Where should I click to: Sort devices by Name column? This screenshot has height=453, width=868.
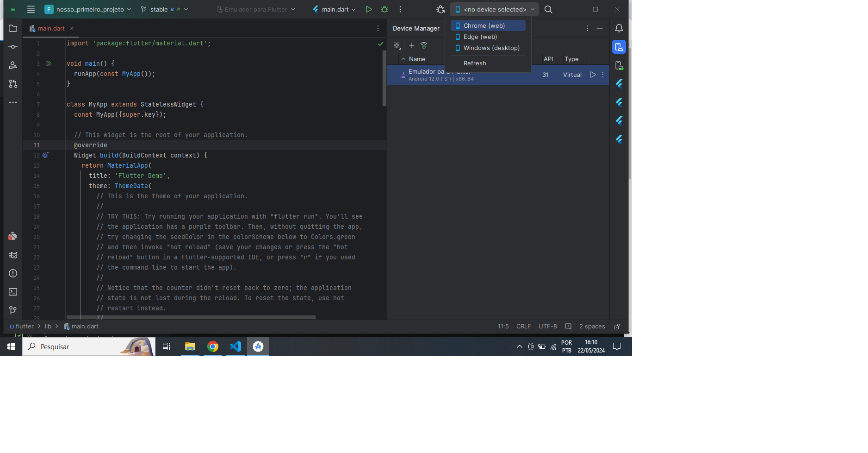pos(417,59)
